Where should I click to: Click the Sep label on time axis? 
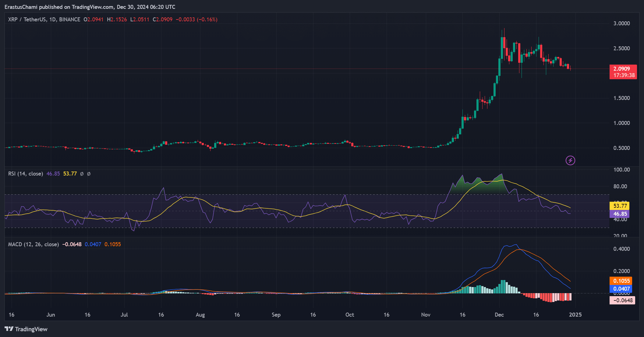(276, 315)
